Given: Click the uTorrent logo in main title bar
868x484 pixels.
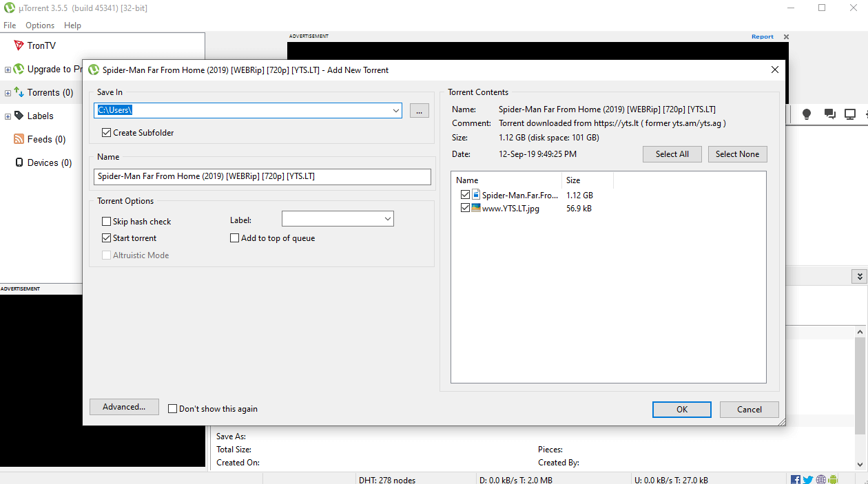Looking at the screenshot, I should (10, 8).
